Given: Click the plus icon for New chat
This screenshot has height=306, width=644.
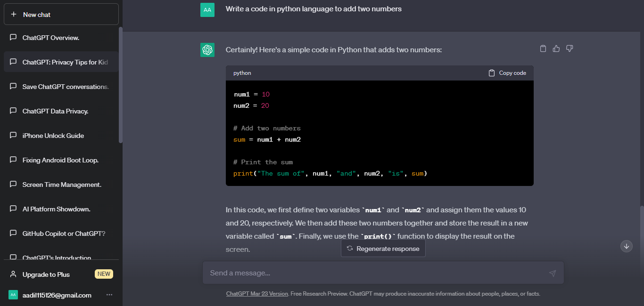Looking at the screenshot, I should 14,15.
